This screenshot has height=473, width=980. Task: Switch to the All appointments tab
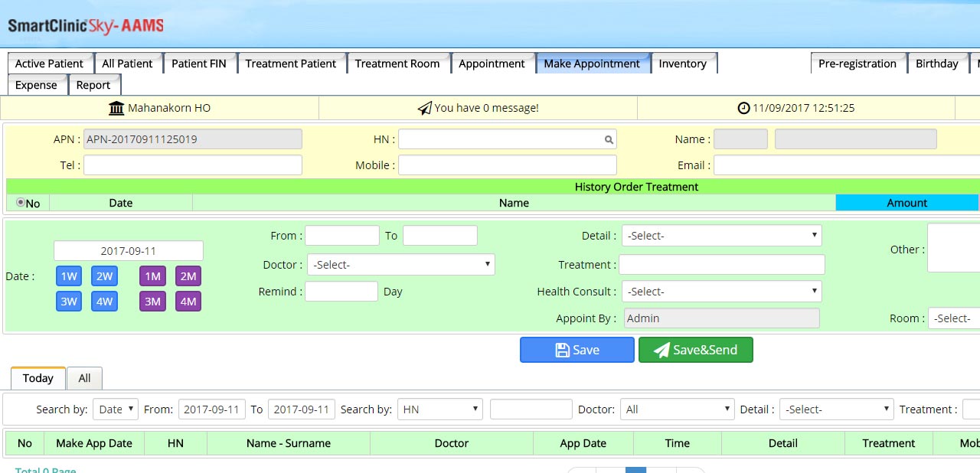tap(84, 378)
